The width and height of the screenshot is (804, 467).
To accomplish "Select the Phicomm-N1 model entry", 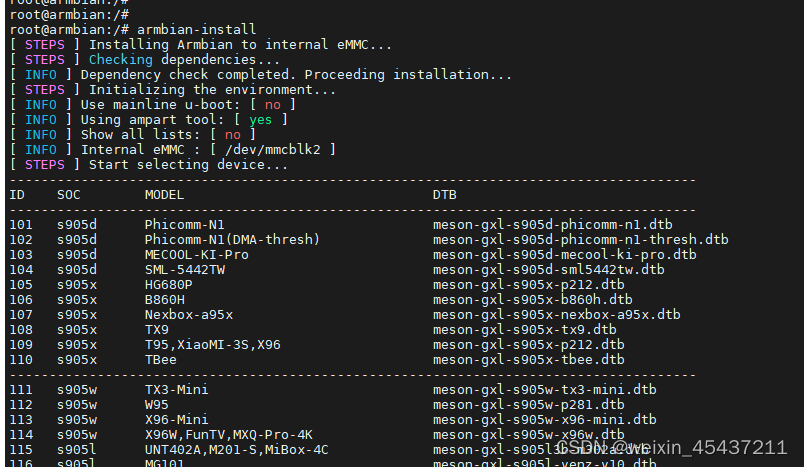I will (x=184, y=224).
